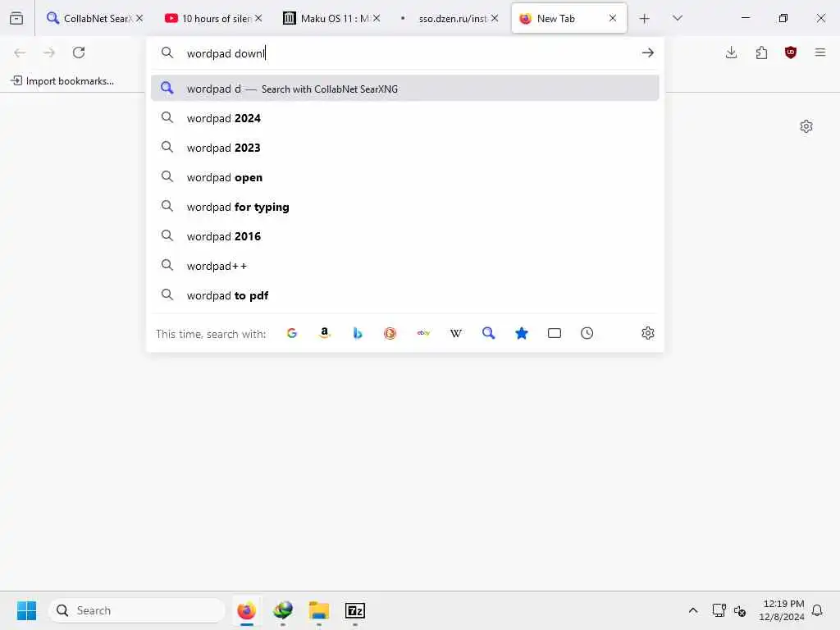This screenshot has width=840, height=630.
Task: Search this time with Amazon icon
Action: point(325,333)
